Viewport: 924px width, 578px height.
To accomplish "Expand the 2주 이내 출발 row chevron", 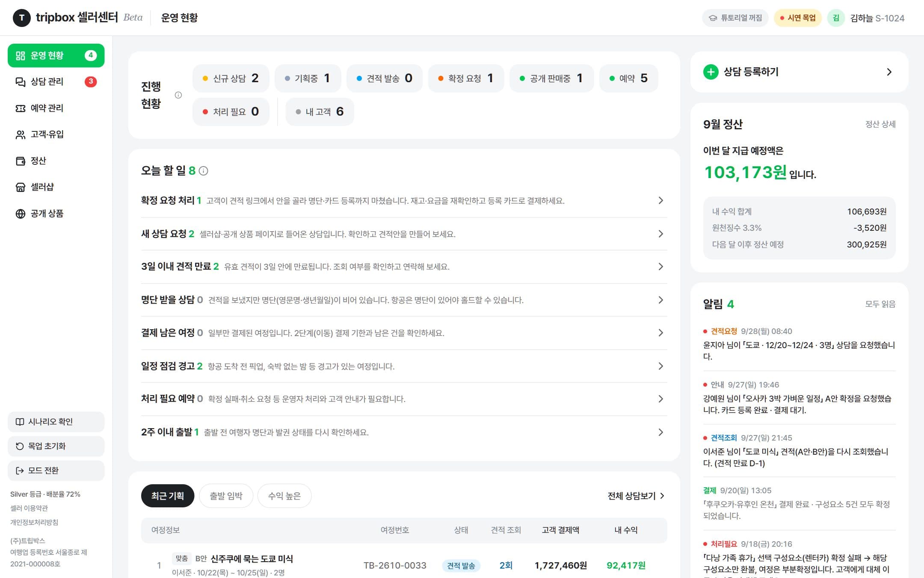I will click(660, 432).
